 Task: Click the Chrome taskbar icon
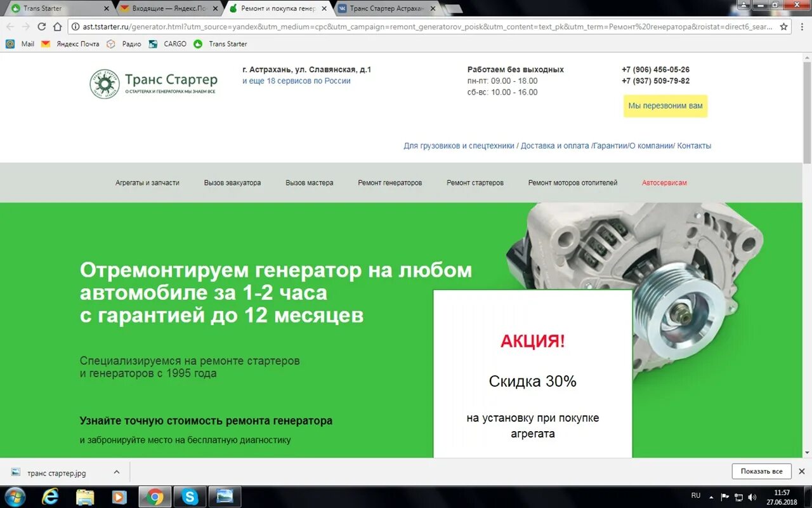tap(154, 497)
